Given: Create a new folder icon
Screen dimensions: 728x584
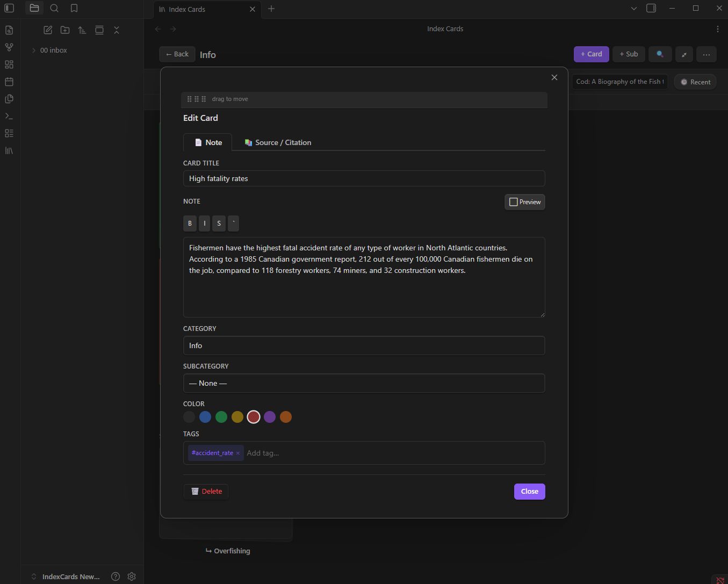Looking at the screenshot, I should coord(65,30).
